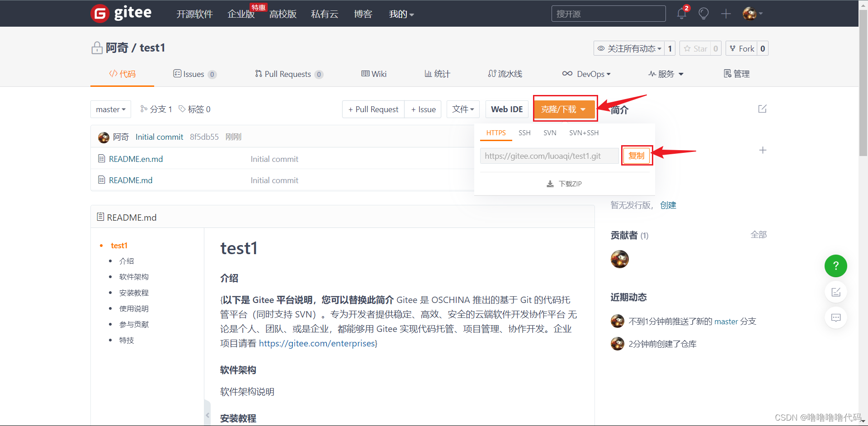868x426 pixels.
Task: Click the 下载ZIP download button
Action: coord(564,184)
